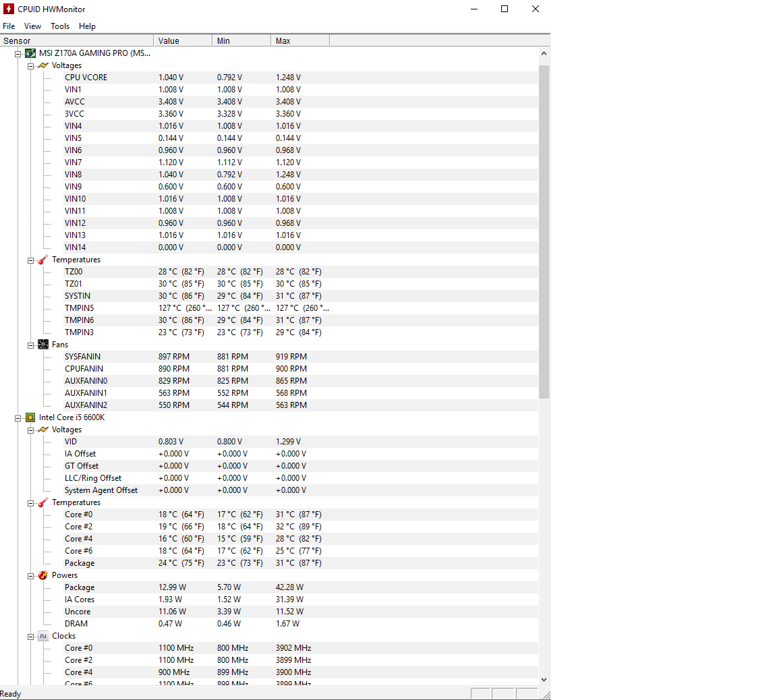
Task: Click the Min column header
Action: [x=242, y=40]
